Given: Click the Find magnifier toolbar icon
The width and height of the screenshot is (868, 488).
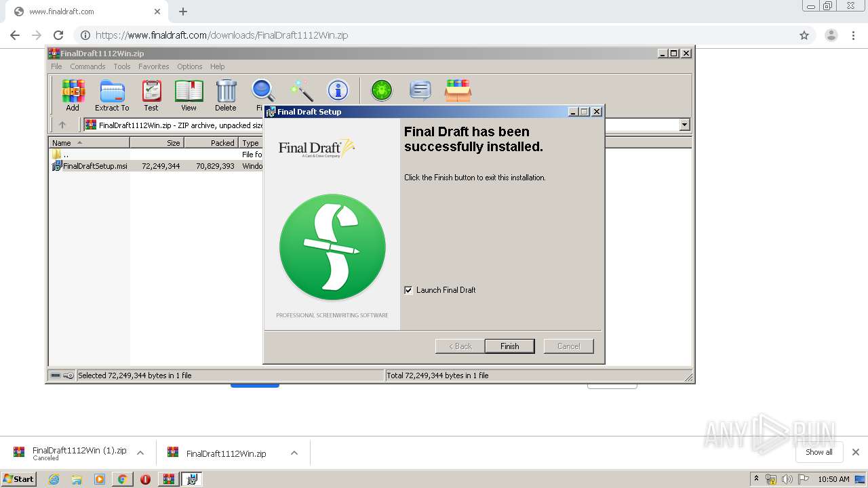Looking at the screenshot, I should point(262,95).
